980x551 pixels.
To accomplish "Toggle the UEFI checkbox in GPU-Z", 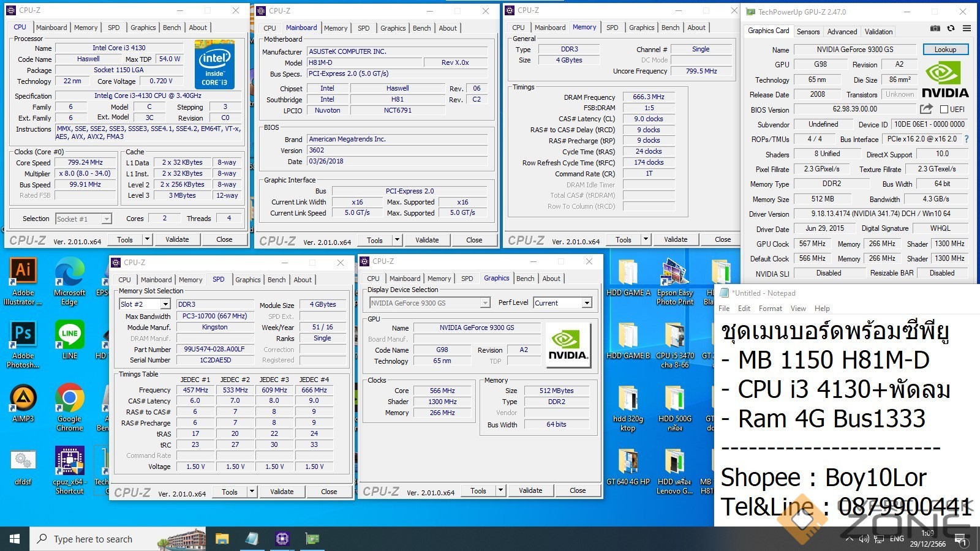I will click(x=944, y=110).
